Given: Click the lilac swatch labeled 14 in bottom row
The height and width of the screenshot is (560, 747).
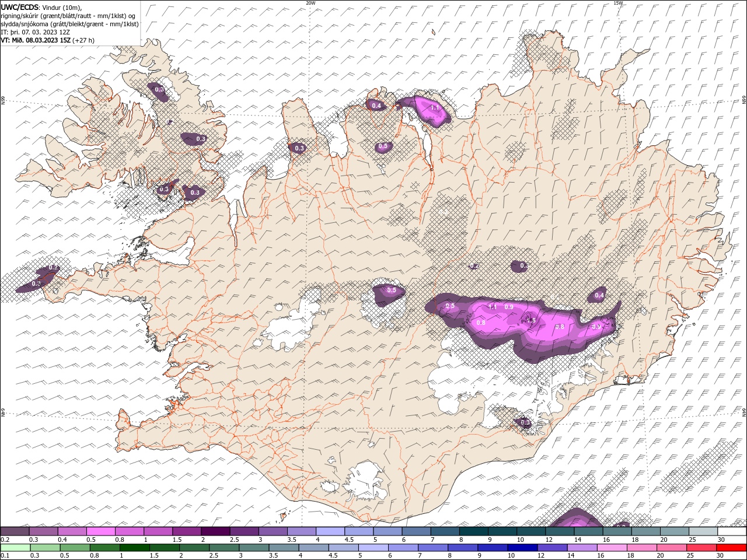Looking at the screenshot, I should coord(582,548).
